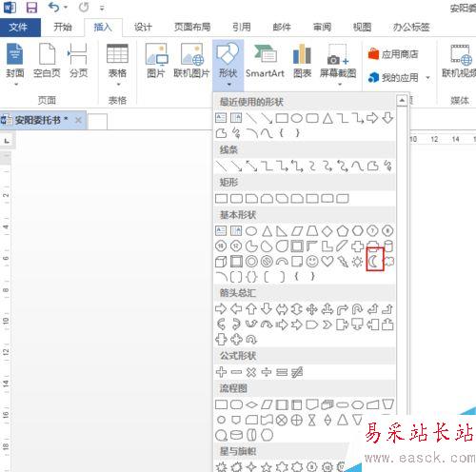
Task: Select the no-symbol shape in 基本形状
Action: (267, 262)
